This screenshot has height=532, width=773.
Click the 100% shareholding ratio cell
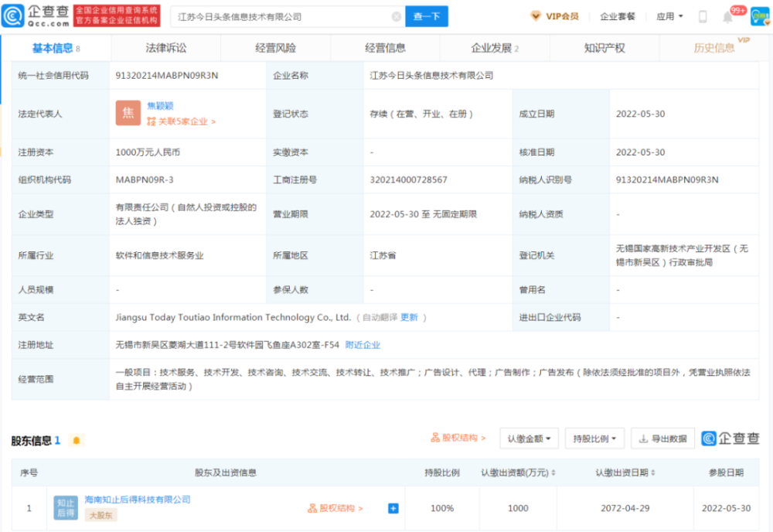point(441,508)
